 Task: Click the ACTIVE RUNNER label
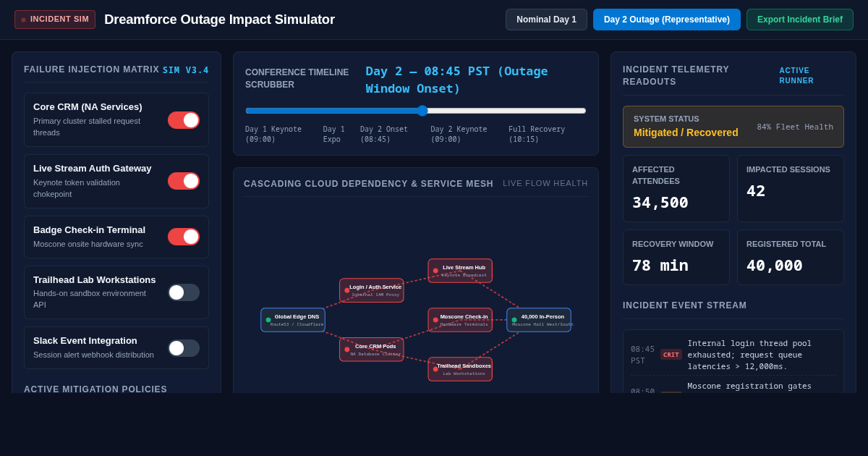click(796, 75)
